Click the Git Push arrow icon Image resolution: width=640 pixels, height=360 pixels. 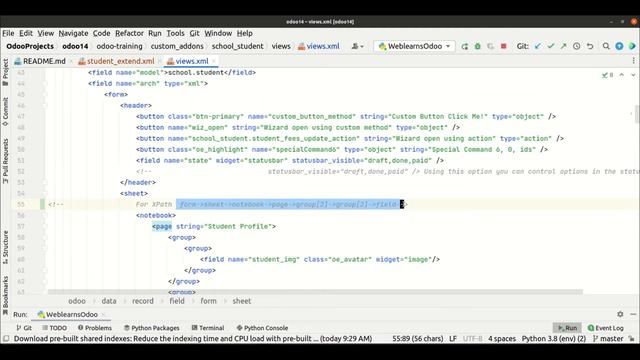[563, 47]
